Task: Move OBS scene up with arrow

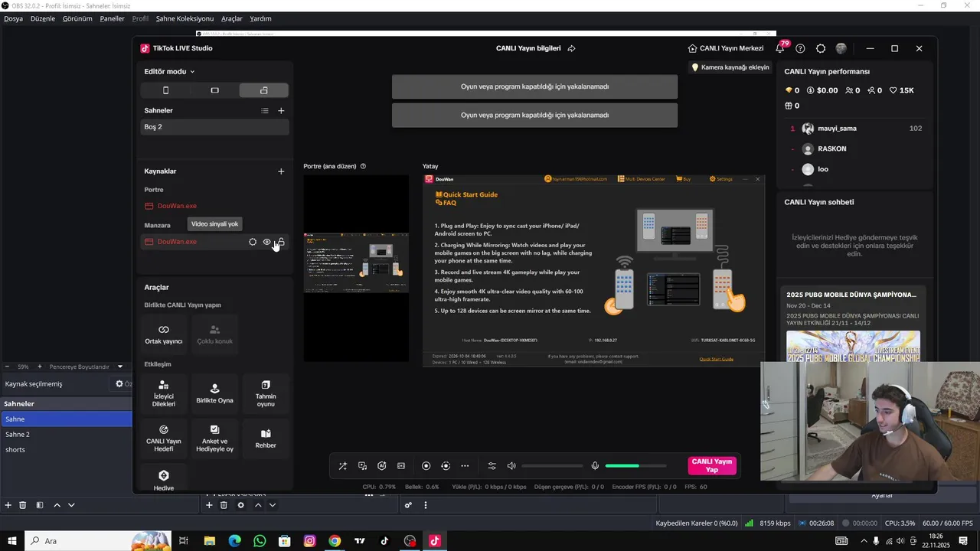Action: [57, 505]
